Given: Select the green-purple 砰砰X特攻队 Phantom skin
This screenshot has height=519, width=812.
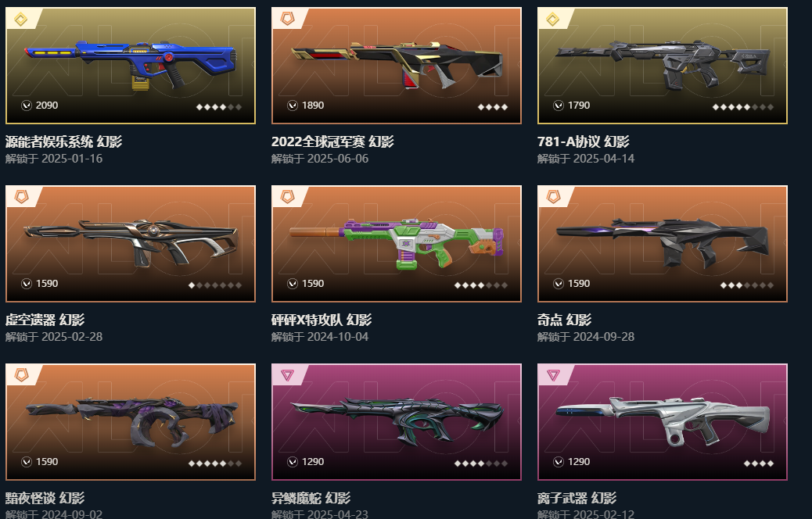Looking at the screenshot, I should (x=396, y=244).
